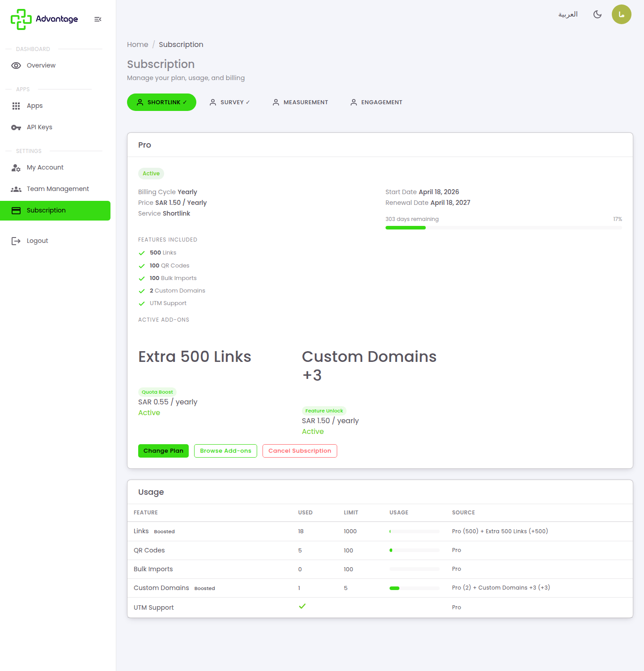Click the Renewal Date April 18, 2027 text

click(x=428, y=203)
